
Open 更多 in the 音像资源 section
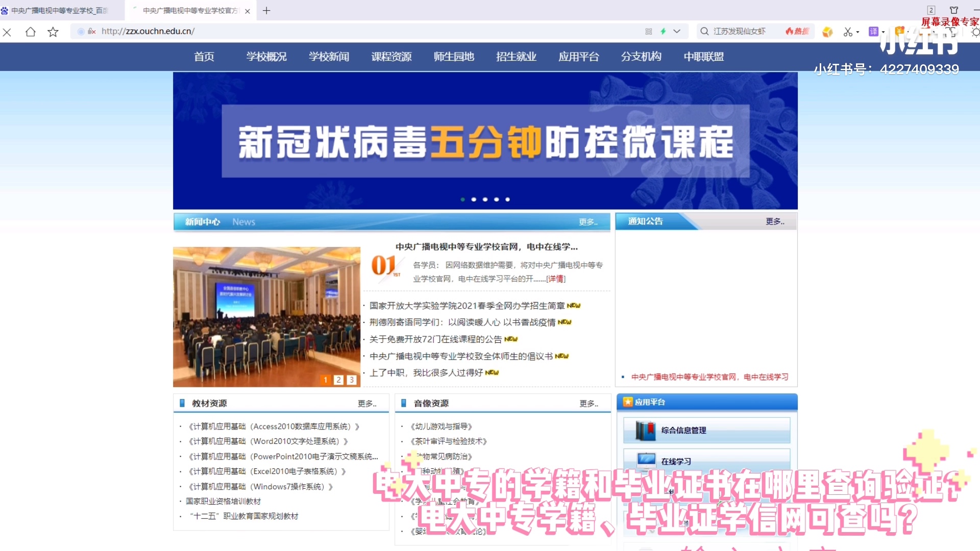589,404
